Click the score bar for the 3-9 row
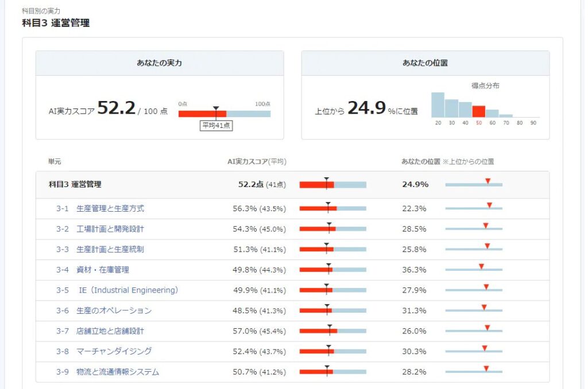This screenshot has width=588, height=389. click(x=332, y=372)
